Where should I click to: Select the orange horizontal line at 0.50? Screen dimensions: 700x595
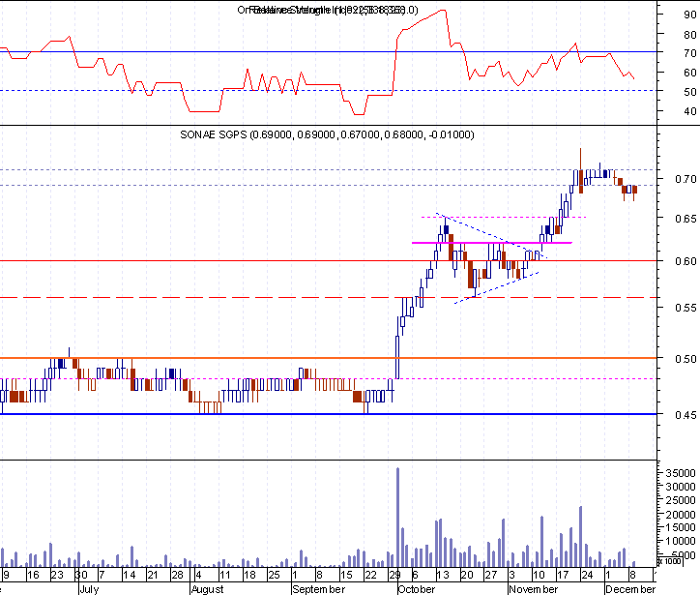click(x=328, y=358)
